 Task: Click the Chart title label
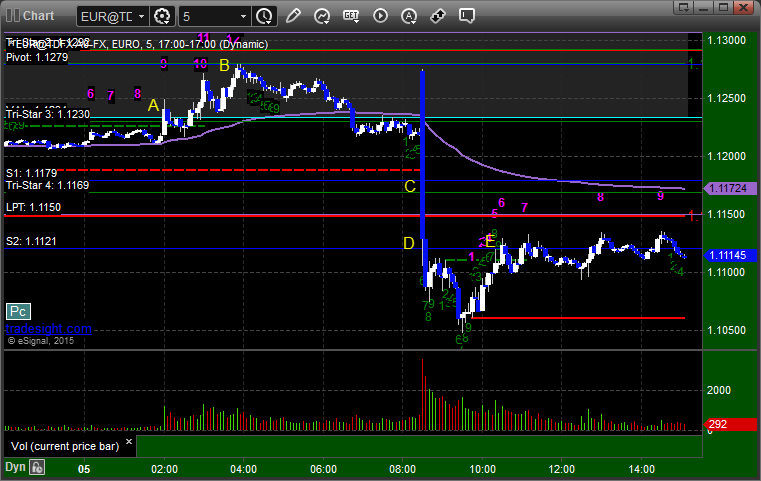pos(38,16)
